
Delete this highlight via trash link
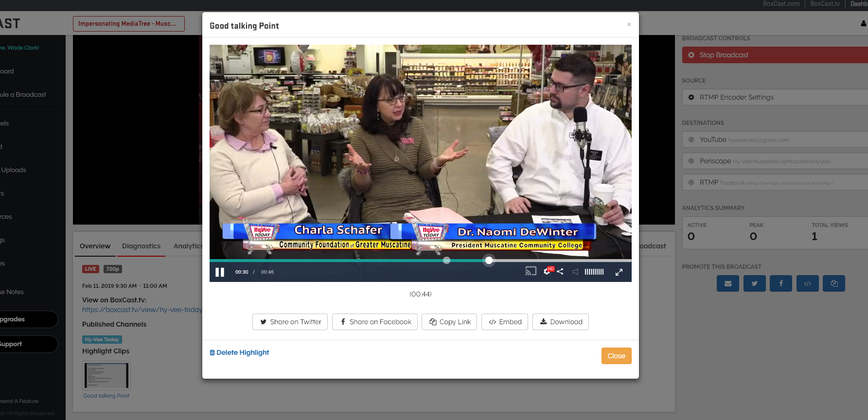[x=239, y=352]
